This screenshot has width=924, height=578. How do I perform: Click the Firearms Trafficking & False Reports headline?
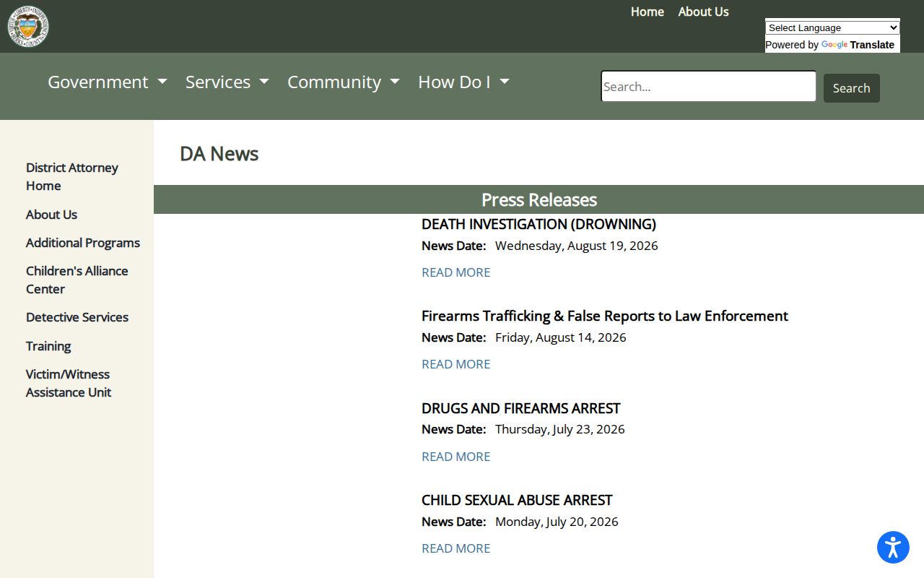605,316
